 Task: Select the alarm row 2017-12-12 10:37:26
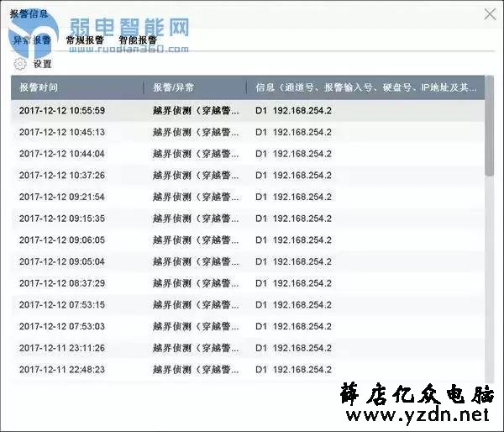248,175
